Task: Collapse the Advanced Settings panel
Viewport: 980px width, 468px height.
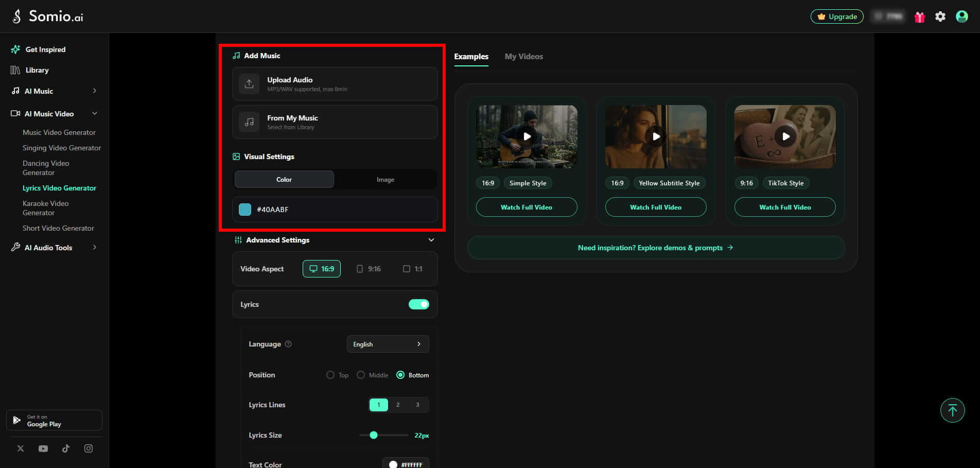Action: pyautogui.click(x=431, y=240)
